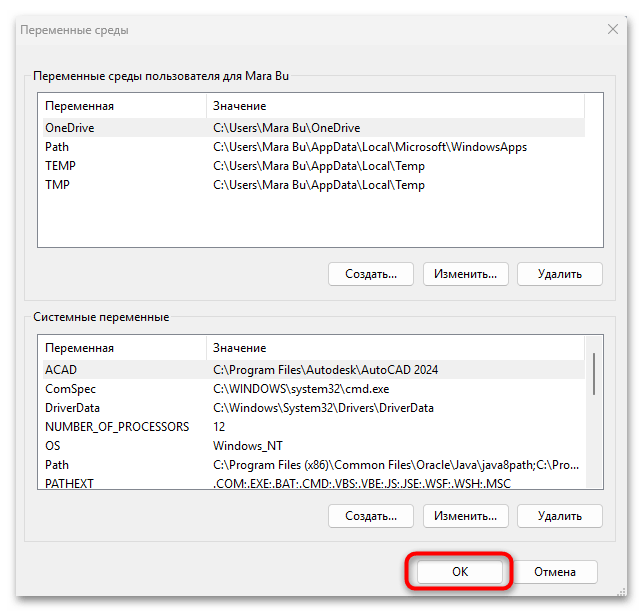Click Создать in user variables section
This screenshot has width=643, height=612.
pos(371,274)
